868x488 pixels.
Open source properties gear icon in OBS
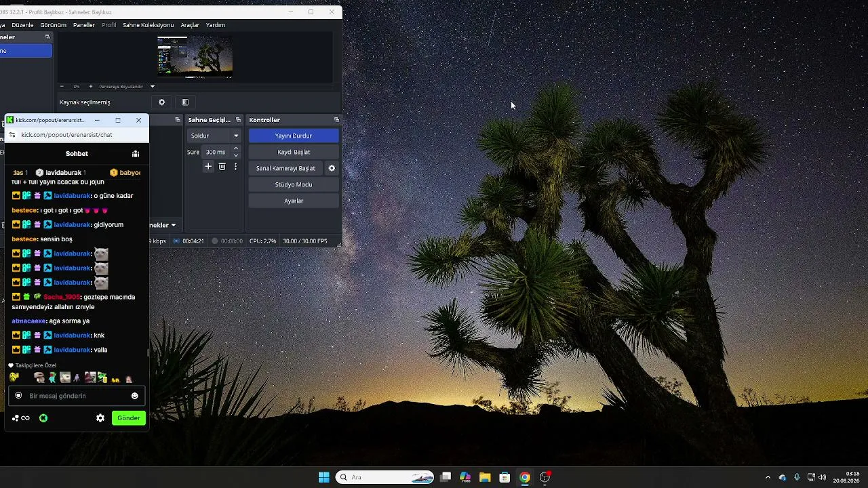pyautogui.click(x=161, y=102)
